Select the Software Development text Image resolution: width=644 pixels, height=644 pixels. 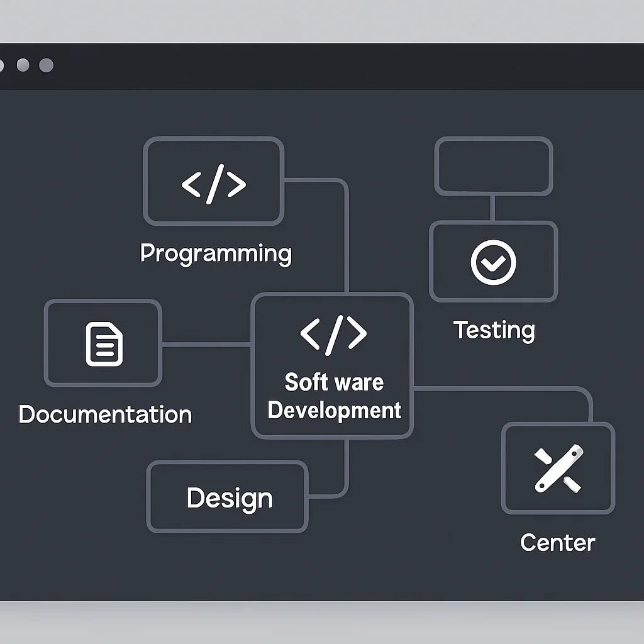coord(335,396)
